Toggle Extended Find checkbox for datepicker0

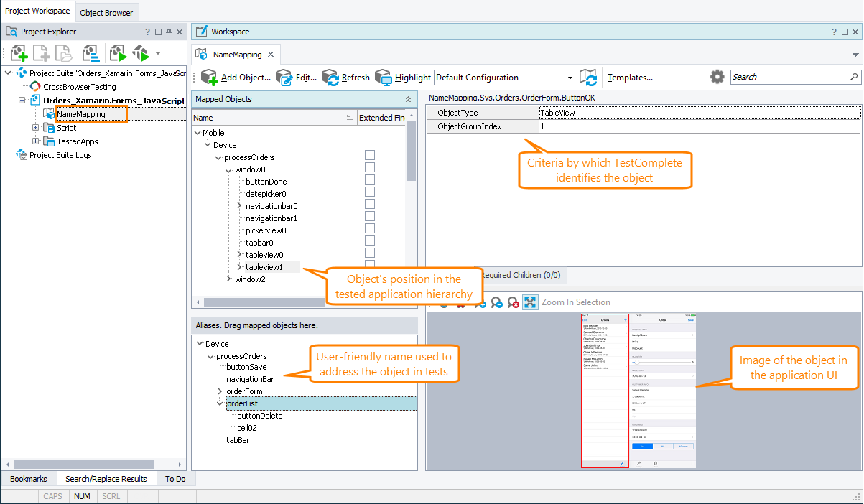(x=370, y=192)
